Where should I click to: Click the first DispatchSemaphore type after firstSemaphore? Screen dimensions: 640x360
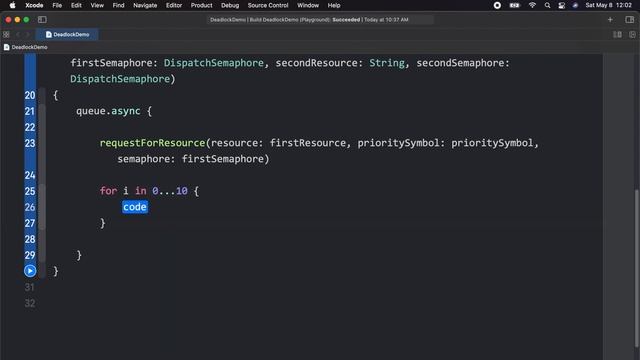[213, 63]
